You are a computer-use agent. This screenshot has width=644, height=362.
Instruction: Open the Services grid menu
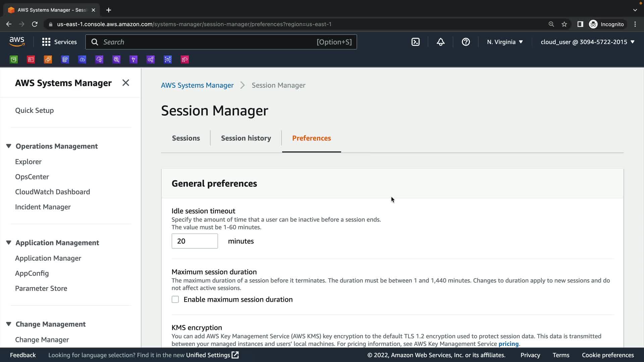pyautogui.click(x=59, y=42)
